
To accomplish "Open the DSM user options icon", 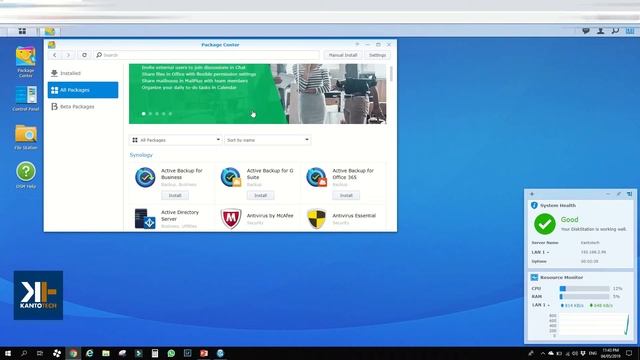I will pyautogui.click(x=600, y=31).
